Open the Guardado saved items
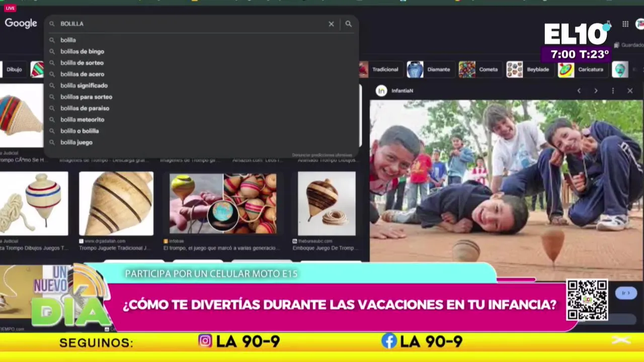Viewport: 644px width, 362px height. [x=629, y=45]
